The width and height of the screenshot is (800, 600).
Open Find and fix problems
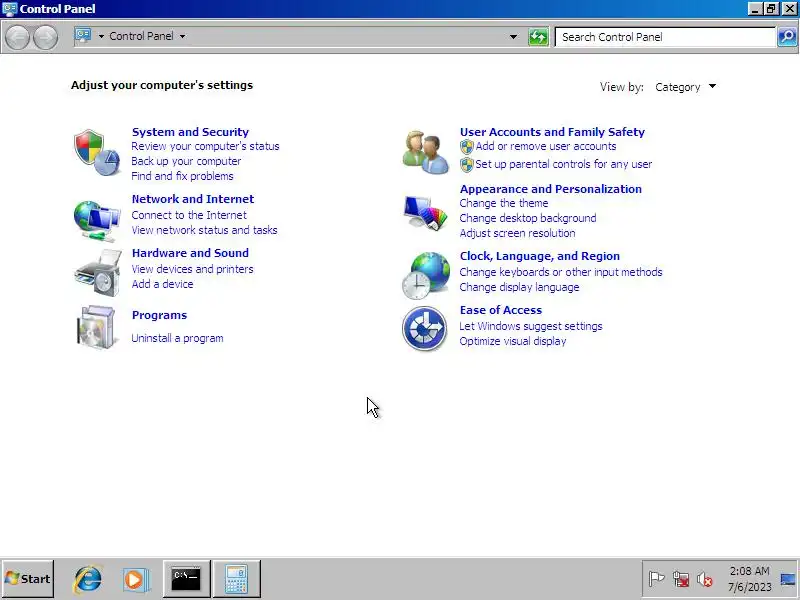(182, 176)
